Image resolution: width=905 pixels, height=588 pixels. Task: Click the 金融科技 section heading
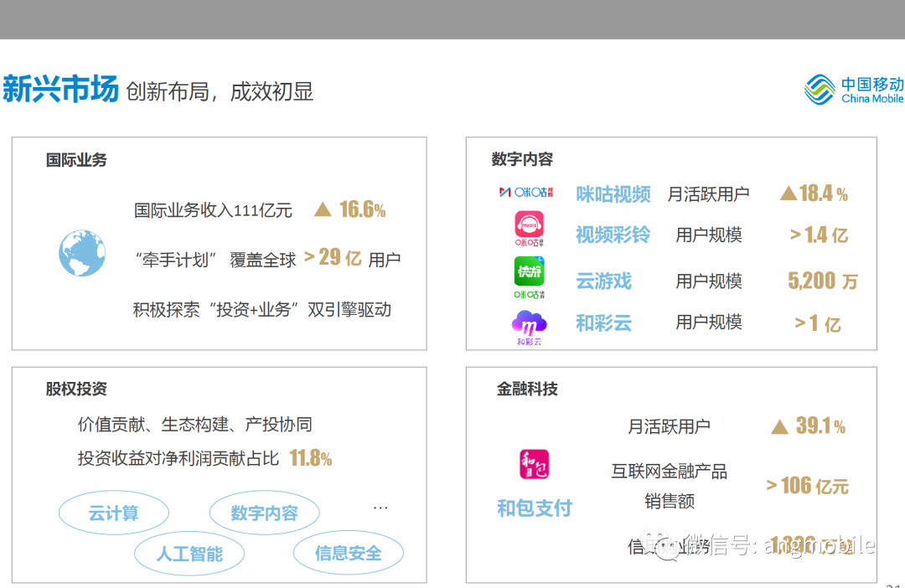pos(527,389)
